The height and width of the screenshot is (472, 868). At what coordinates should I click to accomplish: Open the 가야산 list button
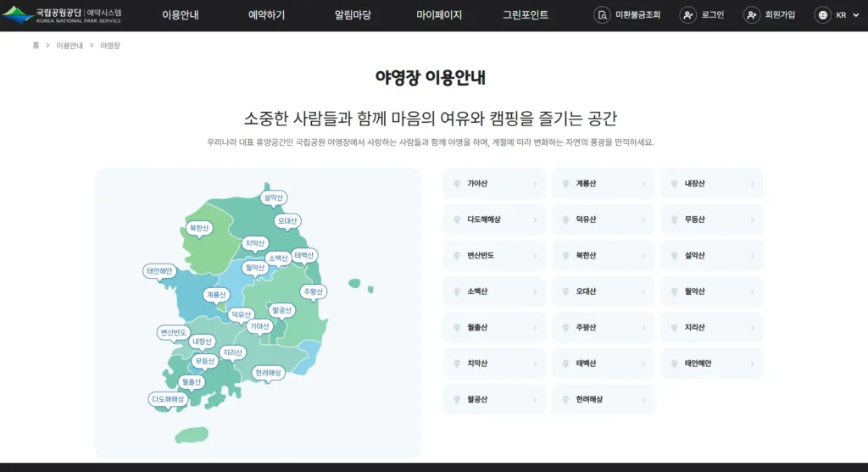494,184
